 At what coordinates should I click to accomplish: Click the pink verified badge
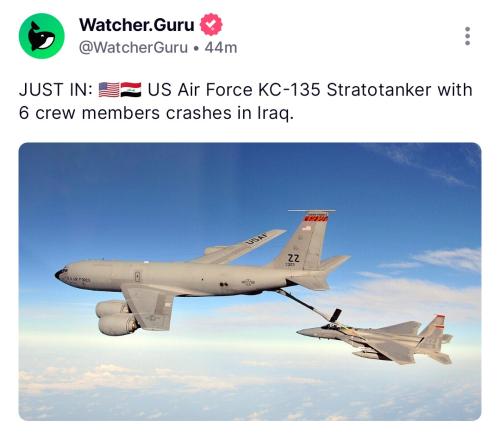pos(211,24)
